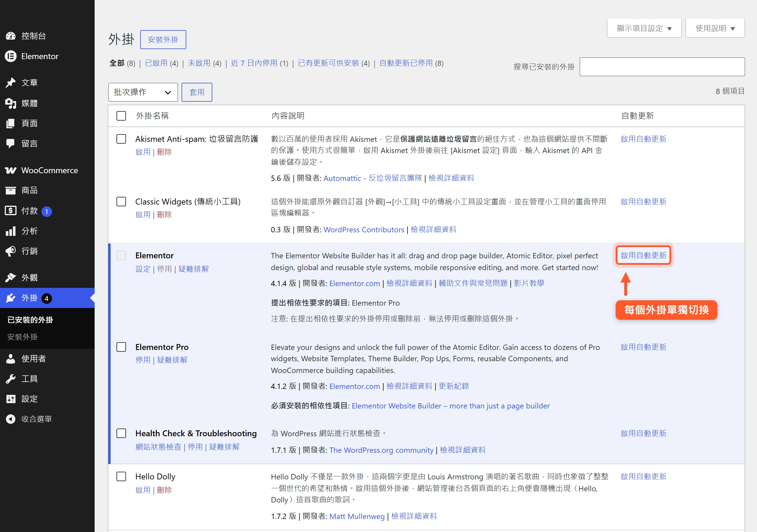Enable auto-updates for Elementor Pro

click(643, 347)
